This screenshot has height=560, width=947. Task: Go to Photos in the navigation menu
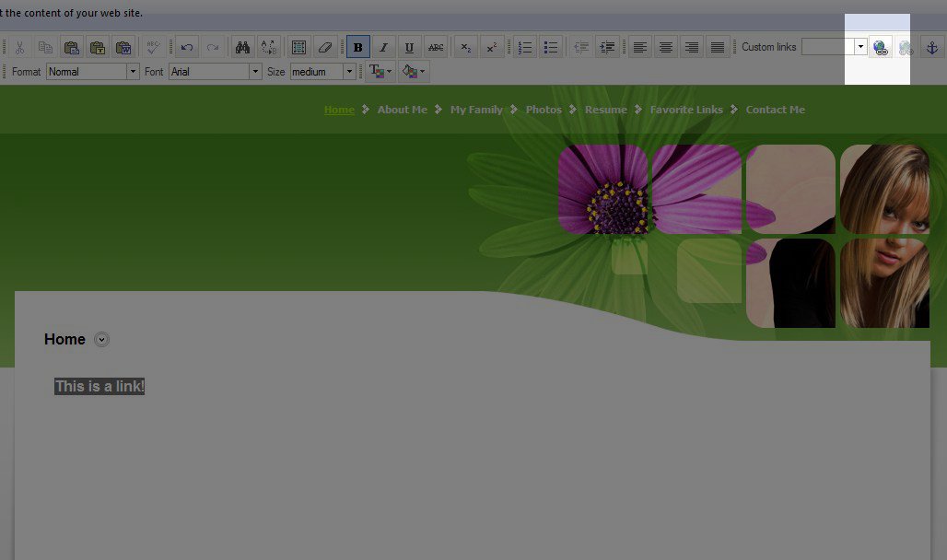point(544,110)
